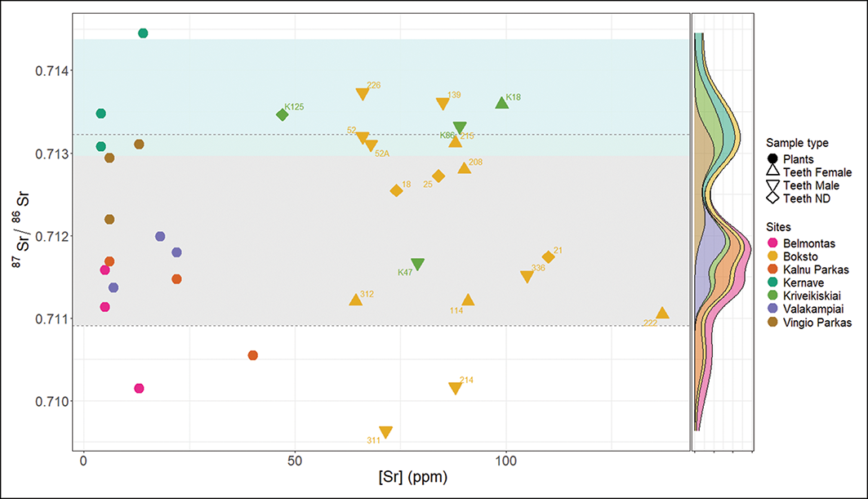Click the Kalnu Parkas orange legend swatch
Viewport: 868px width, 499px height.
(772, 270)
